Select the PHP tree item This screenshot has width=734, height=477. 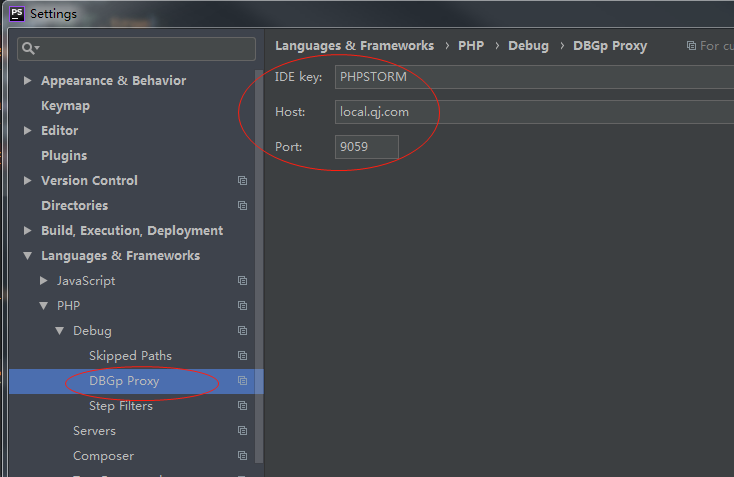(x=68, y=306)
